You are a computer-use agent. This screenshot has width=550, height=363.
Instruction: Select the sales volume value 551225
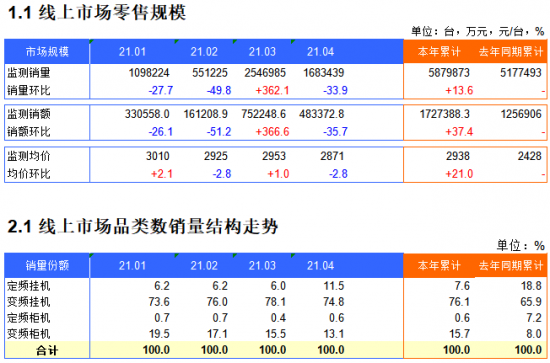pyautogui.click(x=210, y=73)
